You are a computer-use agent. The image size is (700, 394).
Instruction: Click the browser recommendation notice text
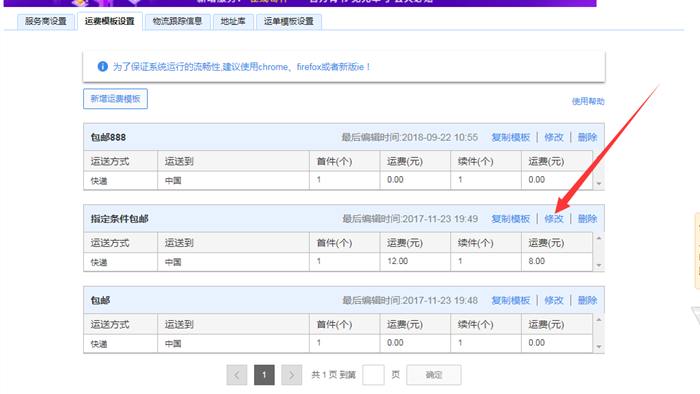[242, 67]
